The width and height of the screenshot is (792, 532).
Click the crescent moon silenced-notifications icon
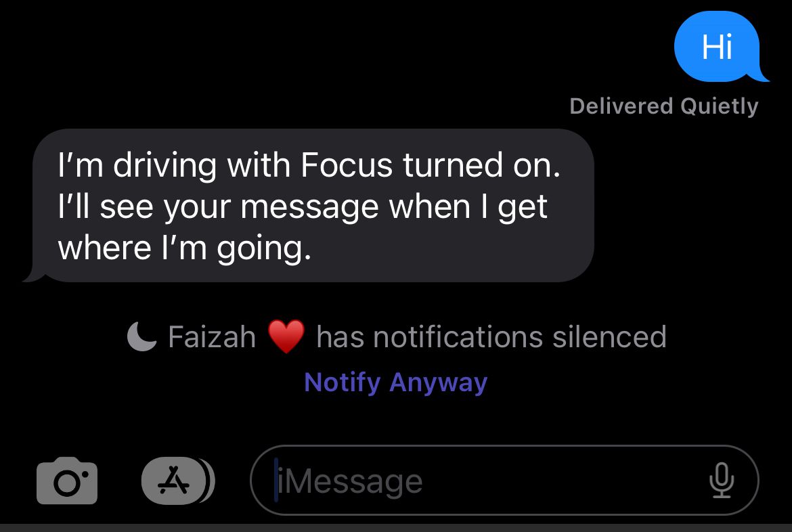[x=141, y=336]
